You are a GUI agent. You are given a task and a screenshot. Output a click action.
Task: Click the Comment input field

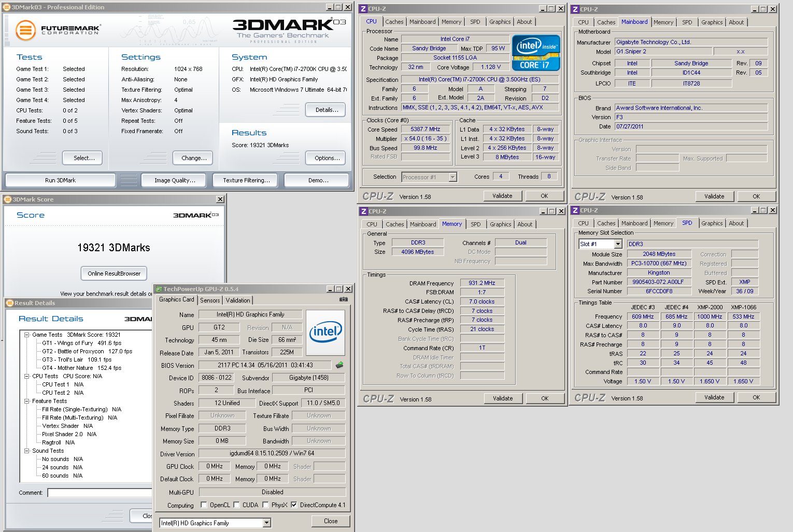pyautogui.click(x=100, y=493)
